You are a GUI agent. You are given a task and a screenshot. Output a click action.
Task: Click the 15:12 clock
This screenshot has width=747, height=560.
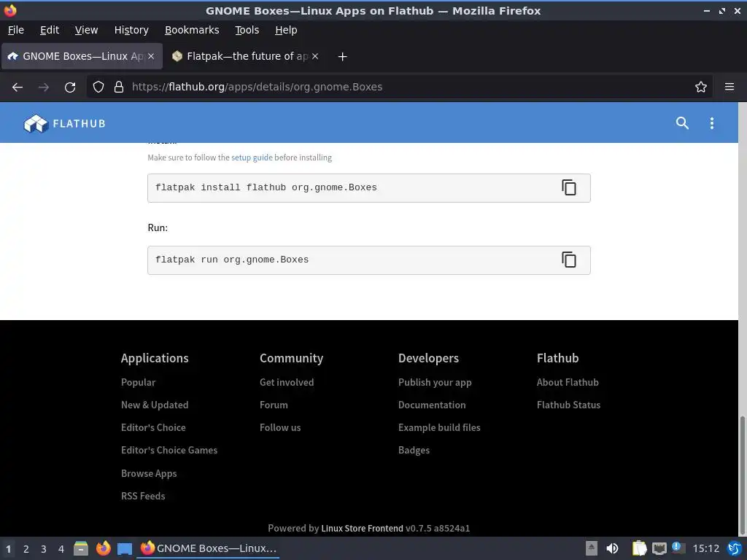[x=705, y=549]
